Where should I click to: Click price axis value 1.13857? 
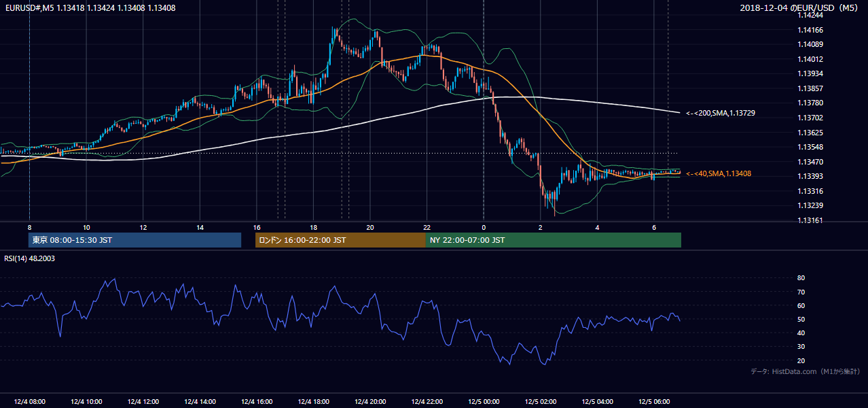tap(810, 88)
